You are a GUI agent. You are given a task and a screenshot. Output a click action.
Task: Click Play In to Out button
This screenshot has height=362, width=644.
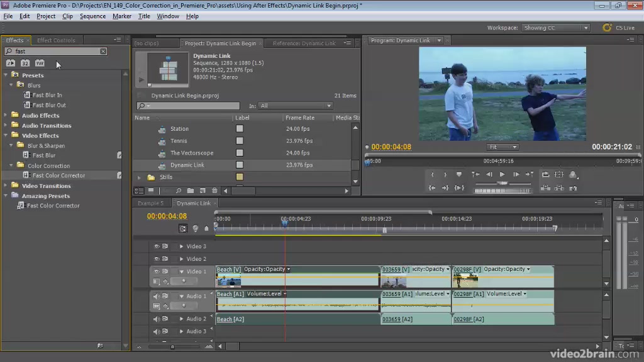459,187
